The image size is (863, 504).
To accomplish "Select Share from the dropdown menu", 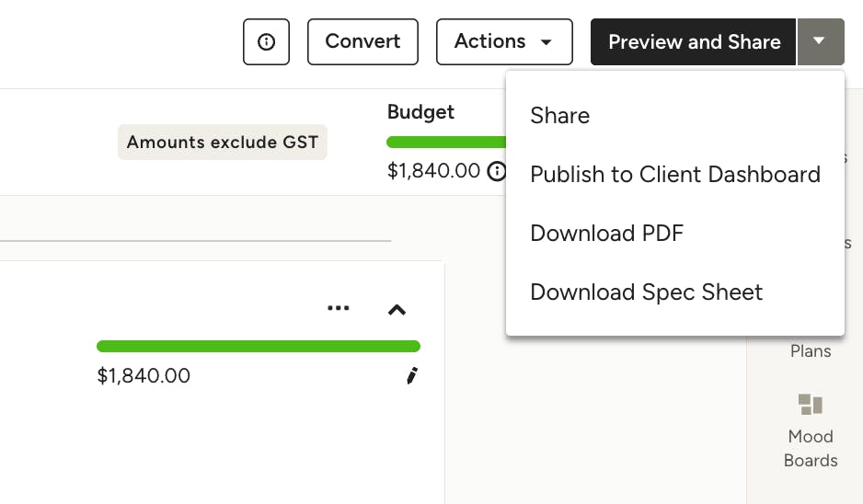I will pos(559,116).
